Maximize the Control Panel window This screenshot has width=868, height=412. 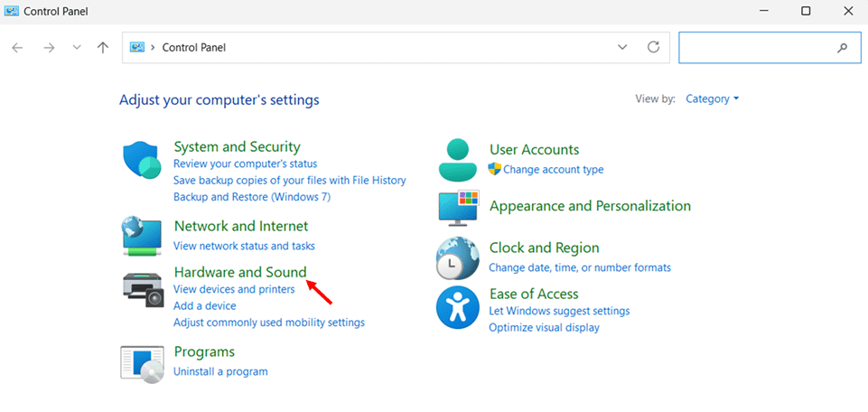[806, 11]
